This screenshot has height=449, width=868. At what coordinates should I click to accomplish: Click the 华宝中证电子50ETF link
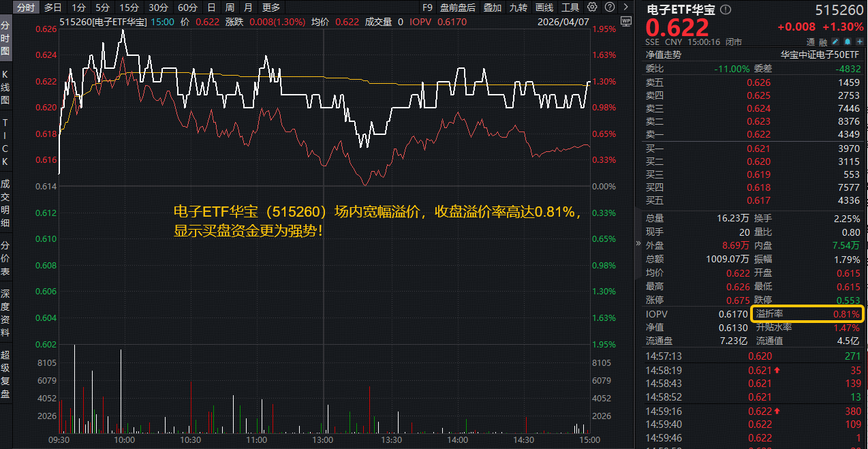coord(820,55)
